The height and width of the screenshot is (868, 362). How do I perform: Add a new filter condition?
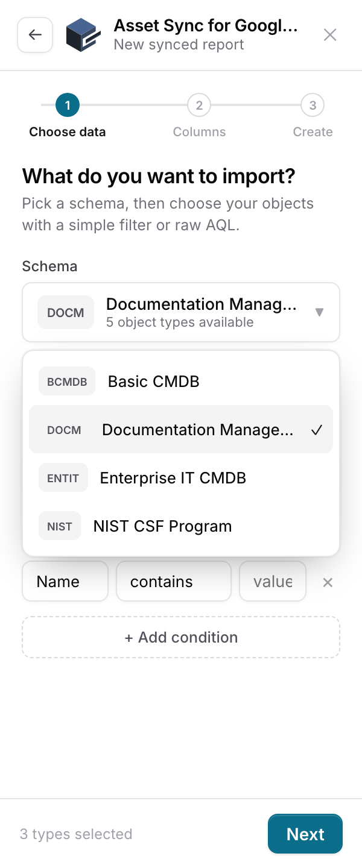181,637
